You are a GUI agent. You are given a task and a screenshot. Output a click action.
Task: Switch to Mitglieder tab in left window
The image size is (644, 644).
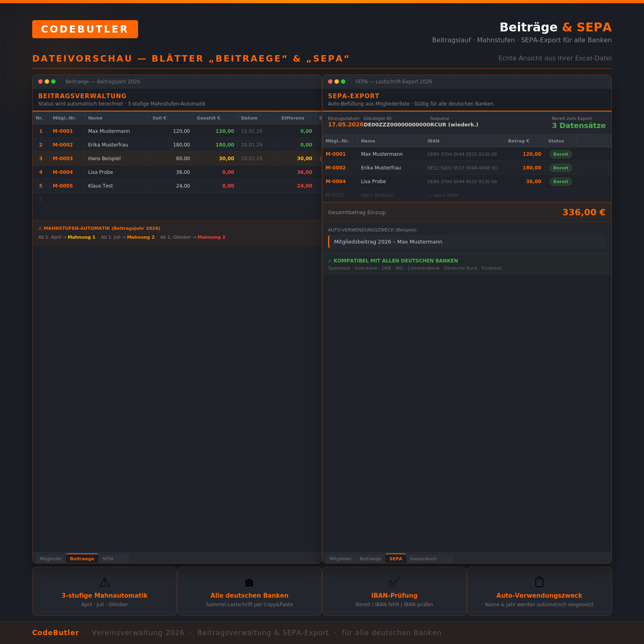click(51, 559)
